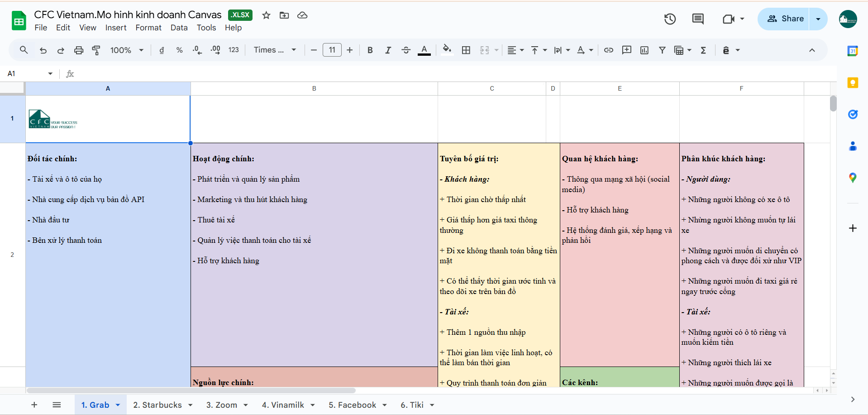
Task: Insert a chart
Action: click(x=644, y=50)
